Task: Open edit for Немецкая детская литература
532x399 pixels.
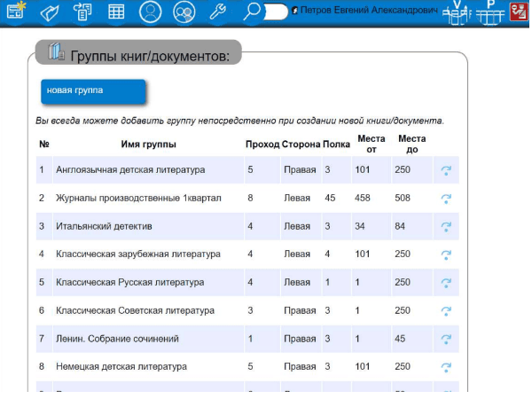Action: click(x=446, y=366)
